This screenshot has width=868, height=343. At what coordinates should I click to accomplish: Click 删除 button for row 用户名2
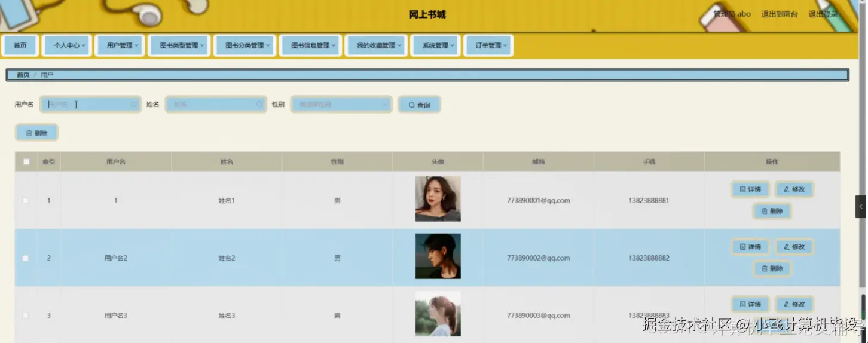click(x=772, y=269)
